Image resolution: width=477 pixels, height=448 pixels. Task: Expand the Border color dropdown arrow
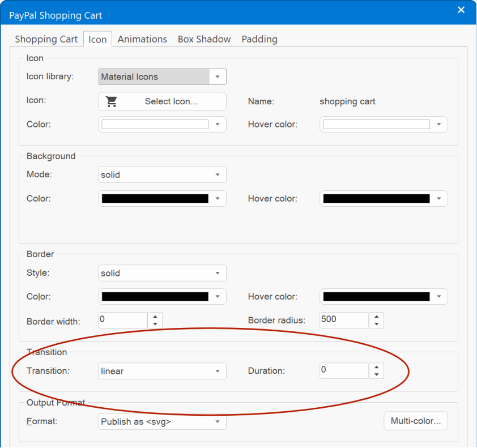218,297
